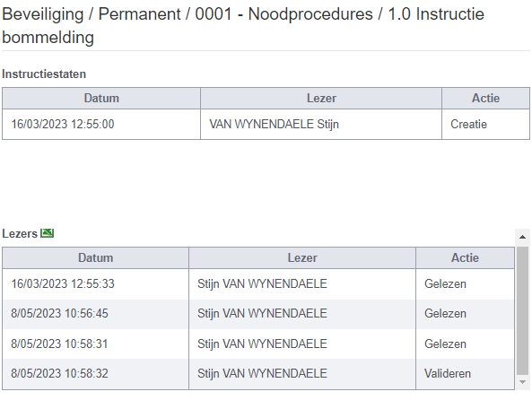
Task: Click the Lezer header in Lezers table
Action: pos(302,258)
